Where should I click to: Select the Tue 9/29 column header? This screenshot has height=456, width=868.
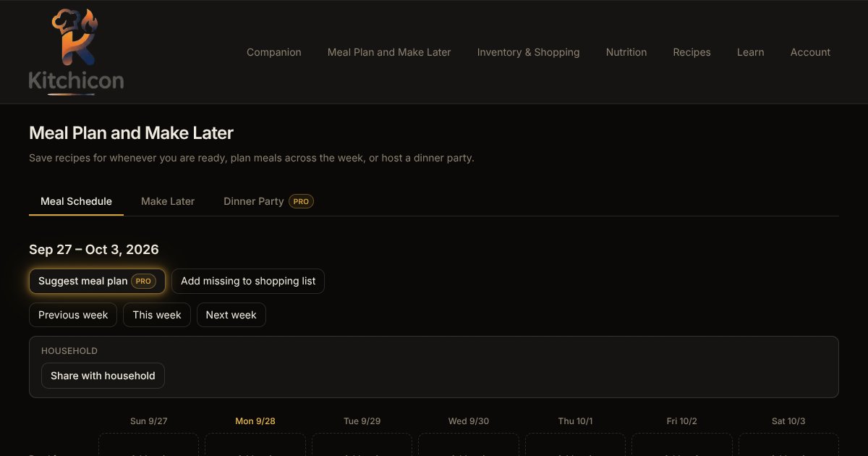[362, 421]
